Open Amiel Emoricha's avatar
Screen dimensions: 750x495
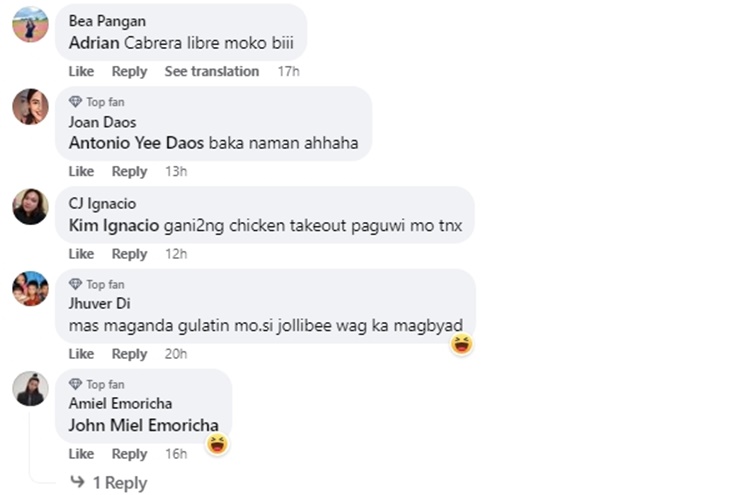[x=30, y=389]
